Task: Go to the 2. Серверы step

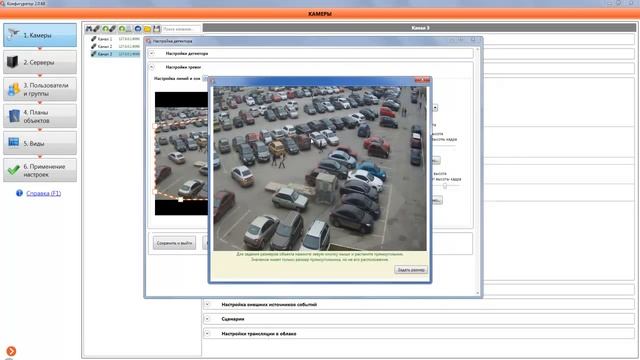Action: coord(40,62)
